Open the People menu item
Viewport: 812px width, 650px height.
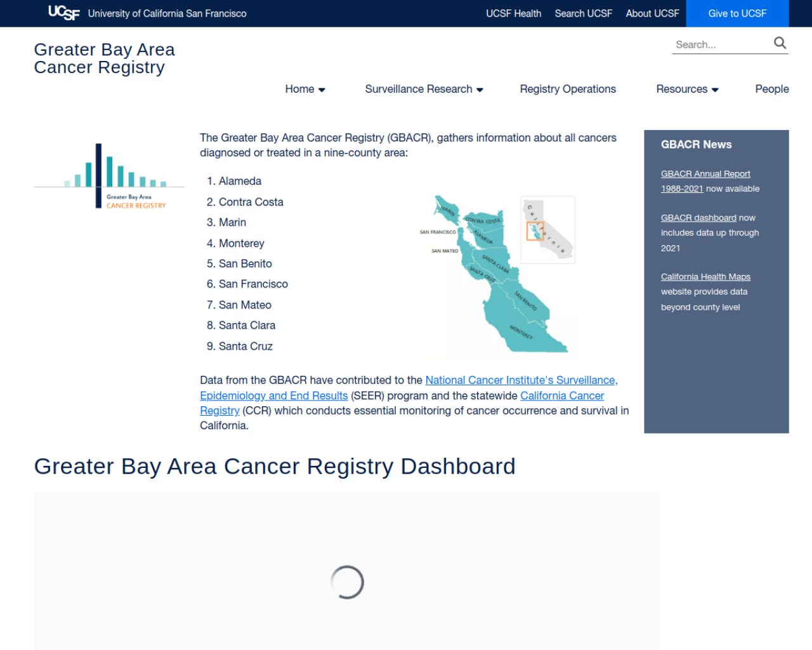coord(771,90)
